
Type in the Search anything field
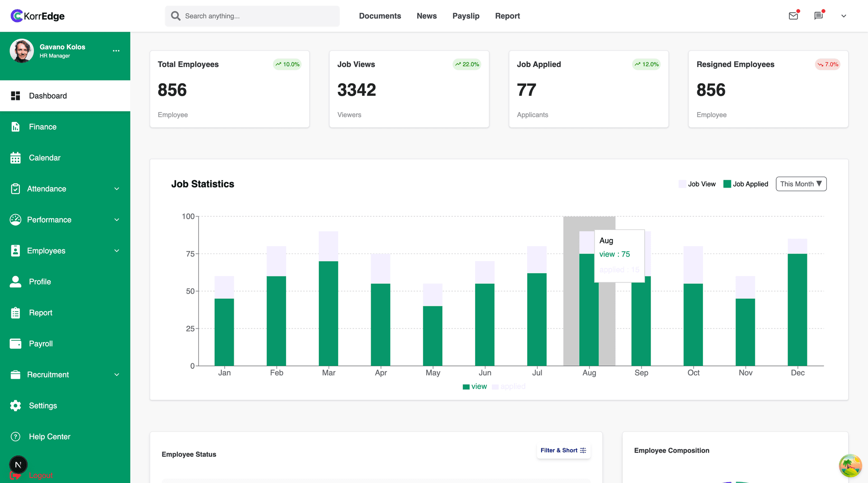tap(252, 16)
